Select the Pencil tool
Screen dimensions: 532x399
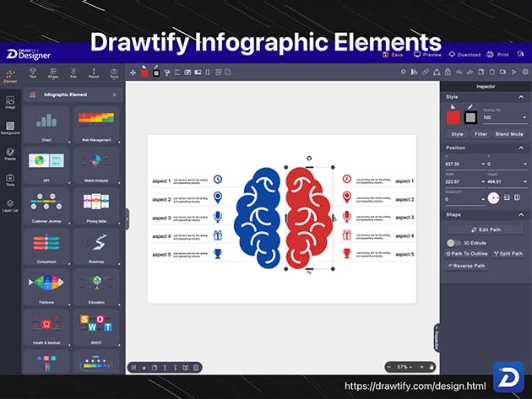point(94,73)
